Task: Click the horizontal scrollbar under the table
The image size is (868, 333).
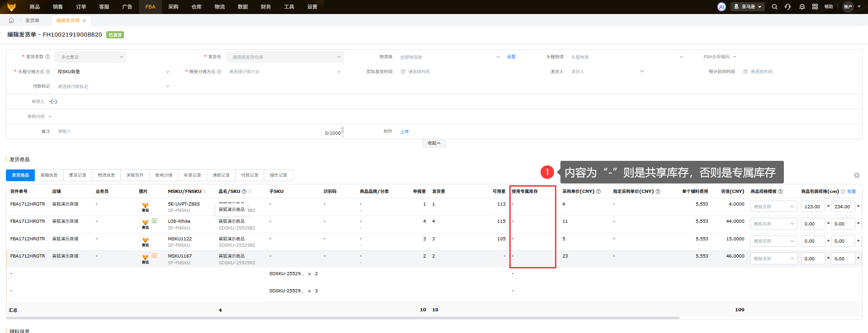Action: (343, 318)
